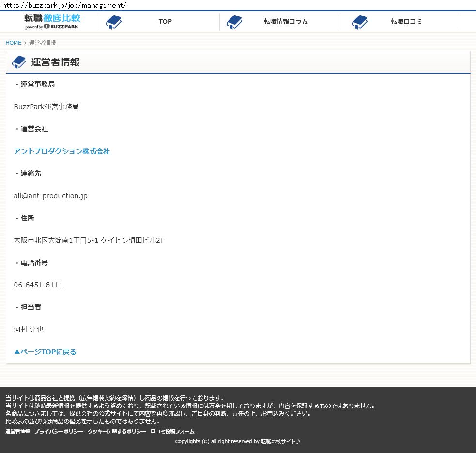Click the book icon in 運営者情報 heading
The width and height of the screenshot is (476, 453).
[19, 62]
